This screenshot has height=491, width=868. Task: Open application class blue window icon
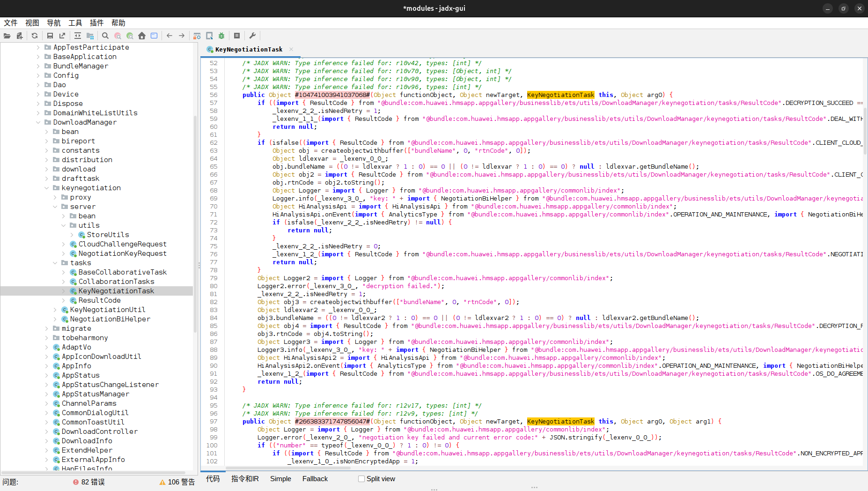[154, 36]
